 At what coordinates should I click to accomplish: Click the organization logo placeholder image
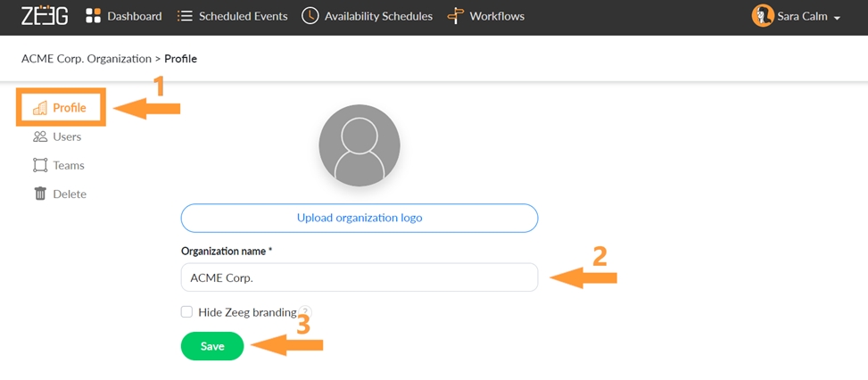point(359,145)
